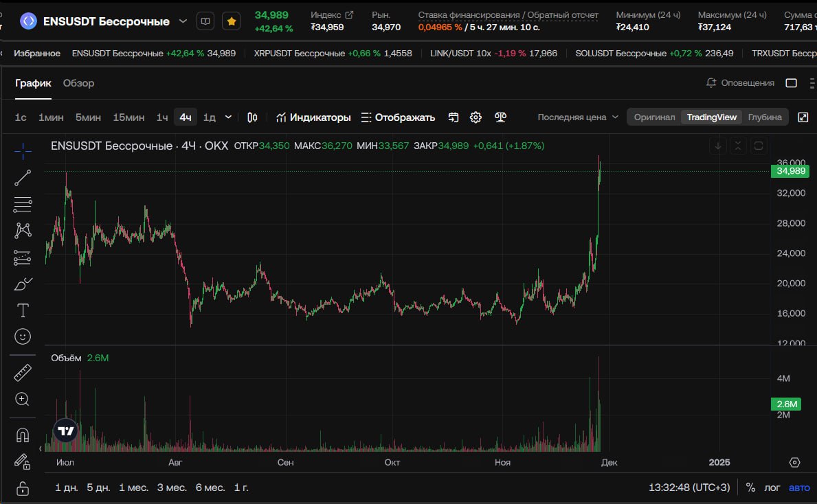Open the time axis settings icon
This screenshot has width=817, height=504.
tap(794, 462)
